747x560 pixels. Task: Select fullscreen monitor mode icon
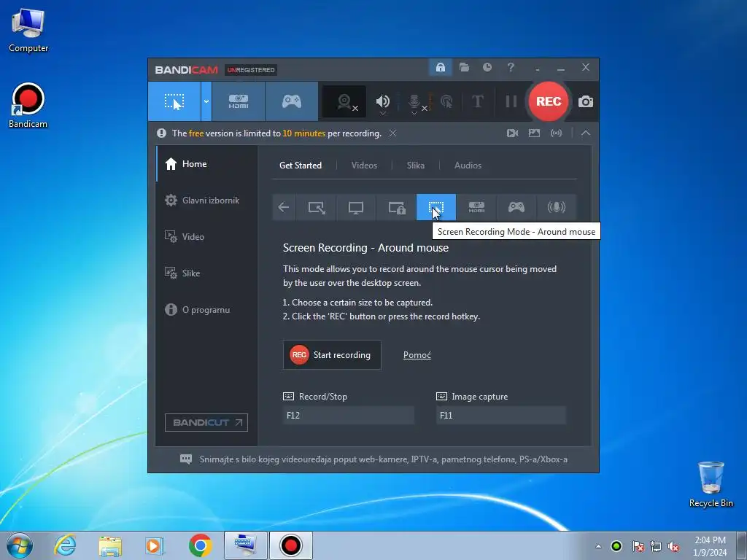tap(356, 207)
